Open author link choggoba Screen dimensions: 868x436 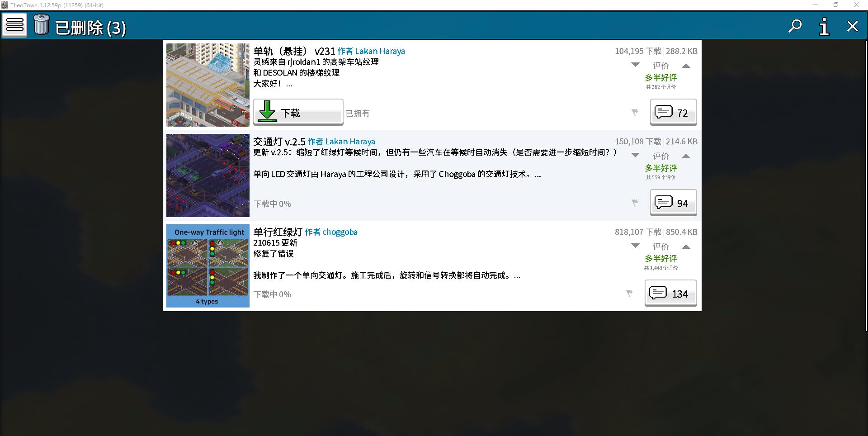tap(340, 232)
